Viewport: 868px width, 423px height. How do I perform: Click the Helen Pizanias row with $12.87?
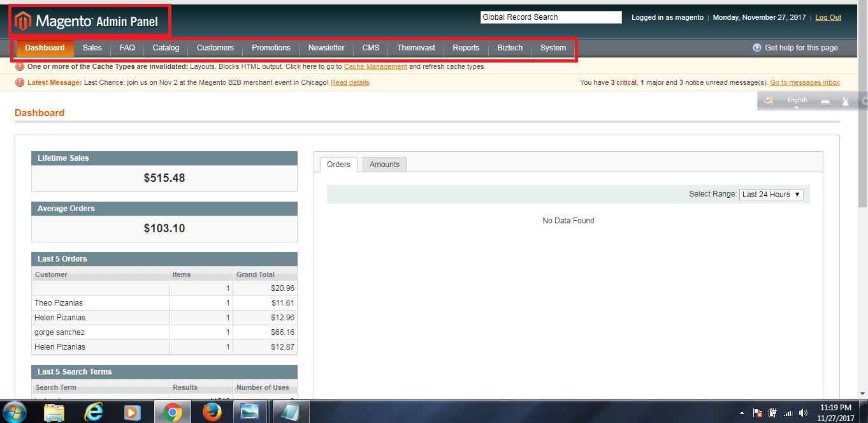pos(164,347)
